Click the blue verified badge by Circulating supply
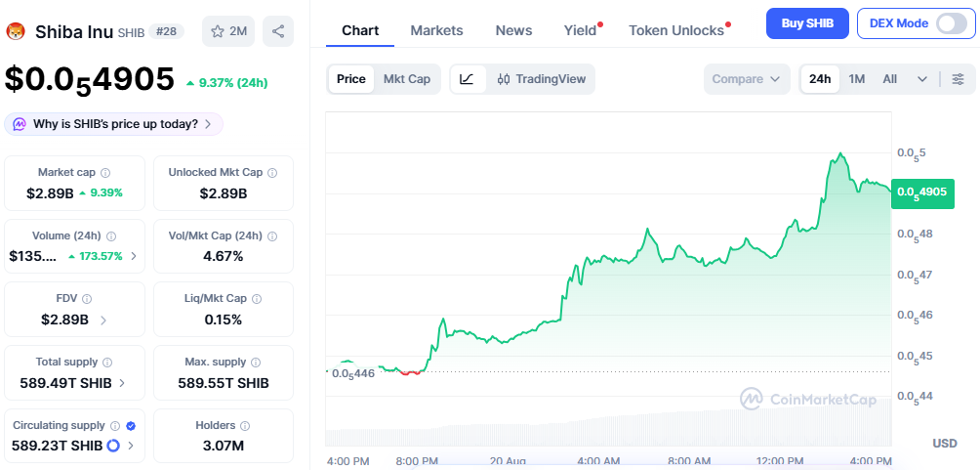980x470 pixels. click(131, 426)
